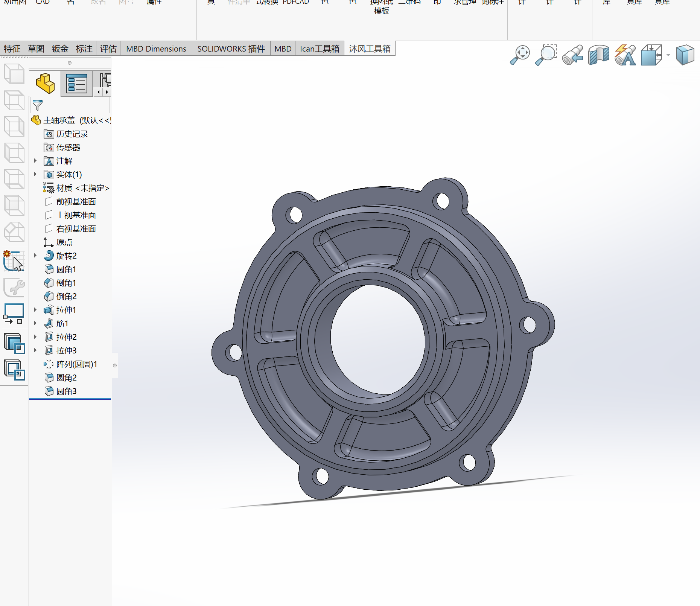
Task: Open the PropertyManager tab
Action: (77, 83)
